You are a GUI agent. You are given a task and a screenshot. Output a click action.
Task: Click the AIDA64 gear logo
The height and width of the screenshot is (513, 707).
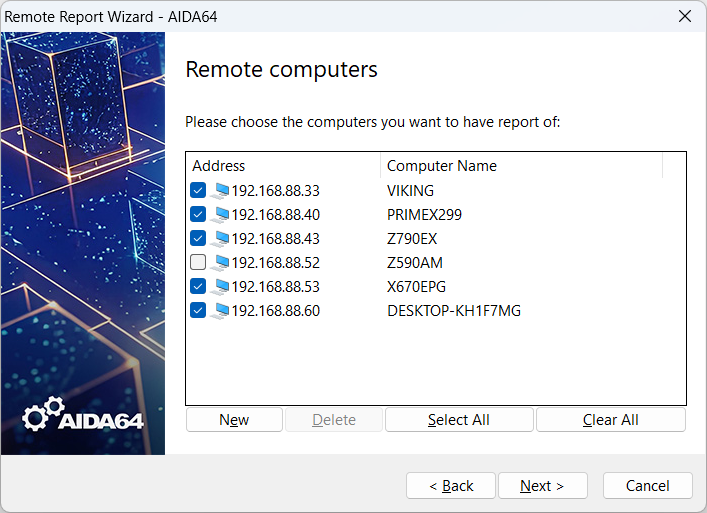(x=43, y=417)
